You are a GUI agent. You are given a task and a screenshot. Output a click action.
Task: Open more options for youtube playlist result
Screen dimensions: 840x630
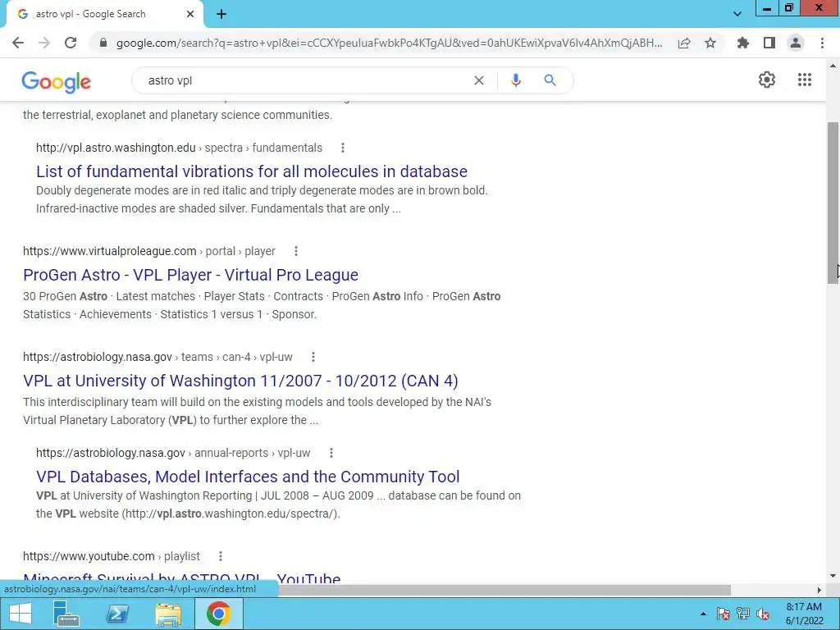click(220, 557)
